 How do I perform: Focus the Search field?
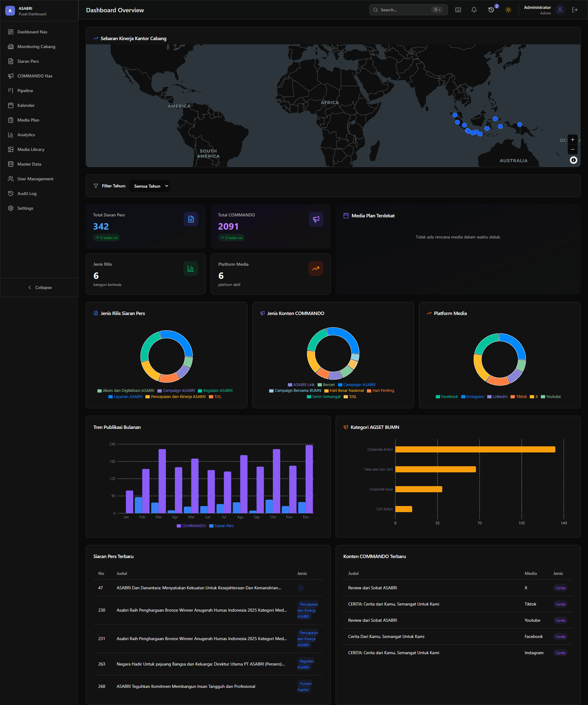(408, 10)
